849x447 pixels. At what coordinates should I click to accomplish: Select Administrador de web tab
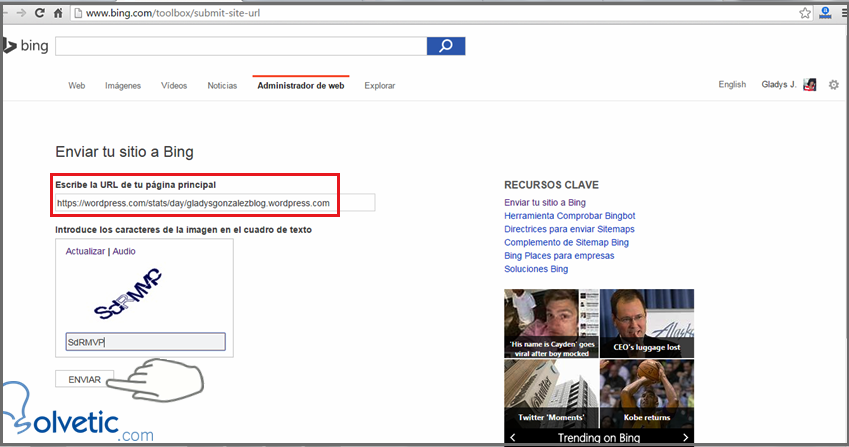(301, 86)
